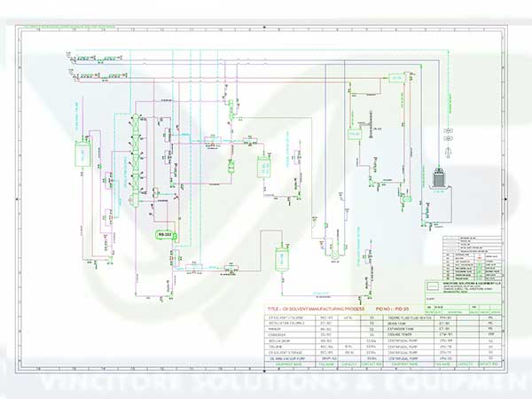Select the small vessel below the condenser

click(x=231, y=167)
